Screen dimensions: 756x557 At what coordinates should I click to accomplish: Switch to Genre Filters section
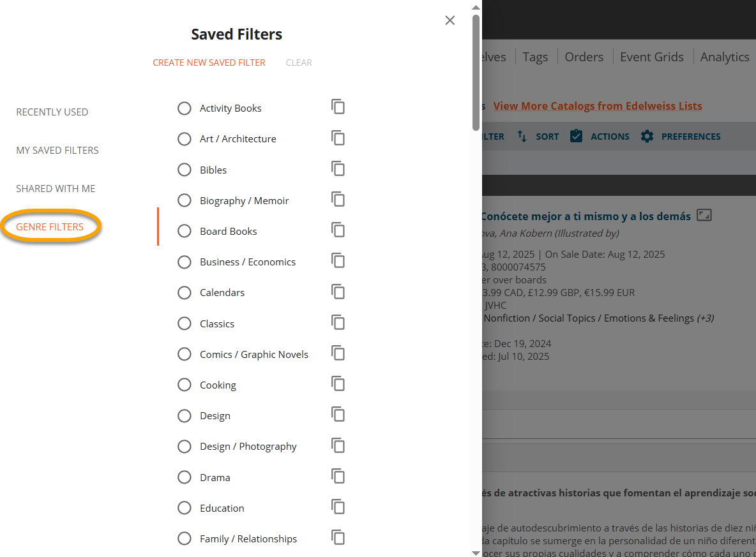[x=50, y=227]
